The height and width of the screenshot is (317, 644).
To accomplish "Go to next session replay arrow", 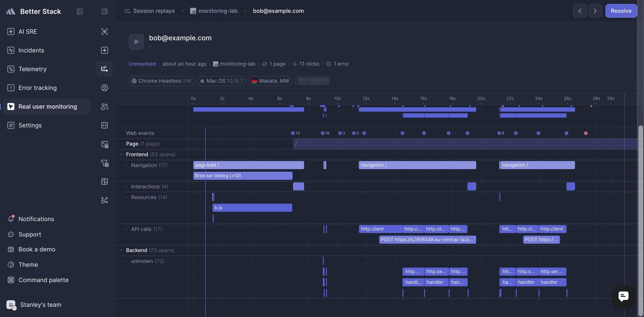I will click(595, 11).
